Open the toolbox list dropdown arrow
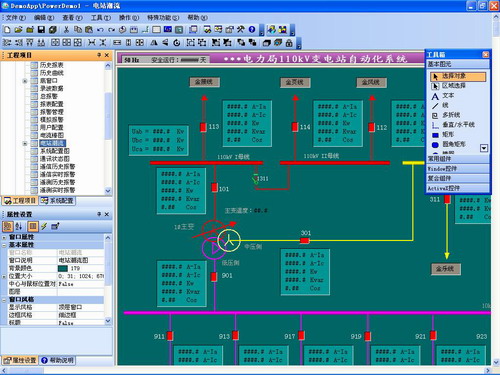This screenshot has height=375, width=500. 484,148
